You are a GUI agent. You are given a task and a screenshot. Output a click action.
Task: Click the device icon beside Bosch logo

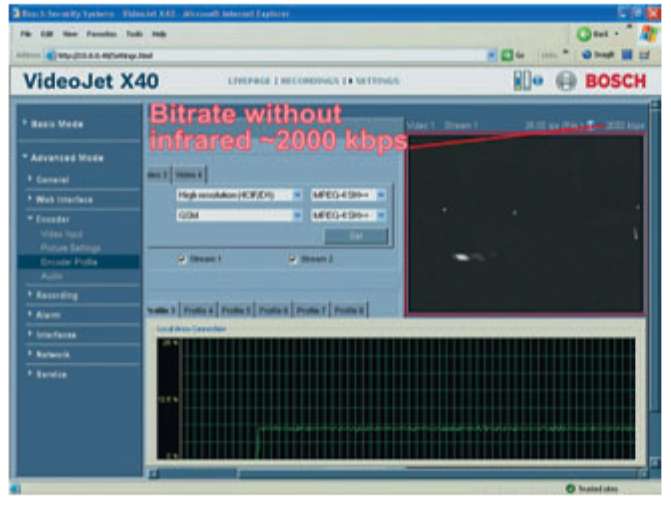(522, 80)
